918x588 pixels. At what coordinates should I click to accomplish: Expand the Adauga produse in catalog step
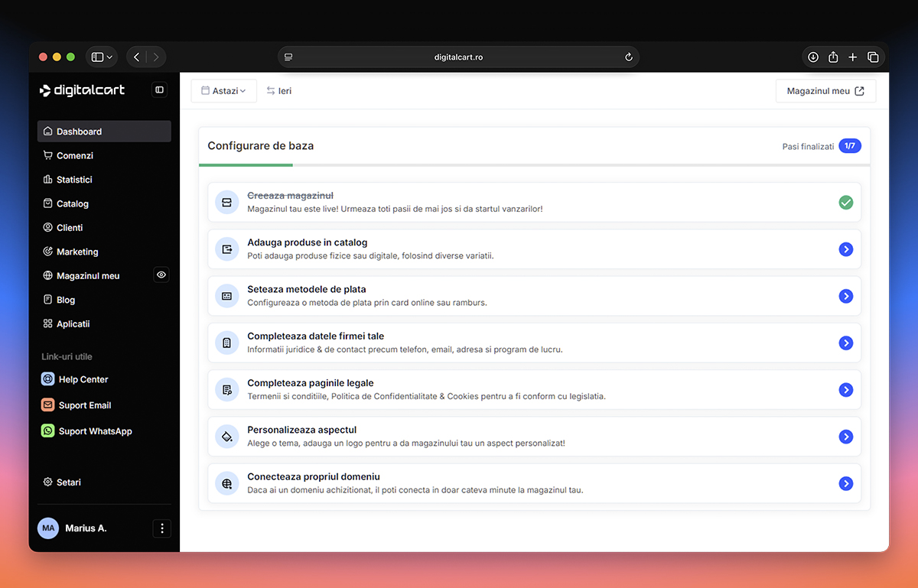click(846, 249)
